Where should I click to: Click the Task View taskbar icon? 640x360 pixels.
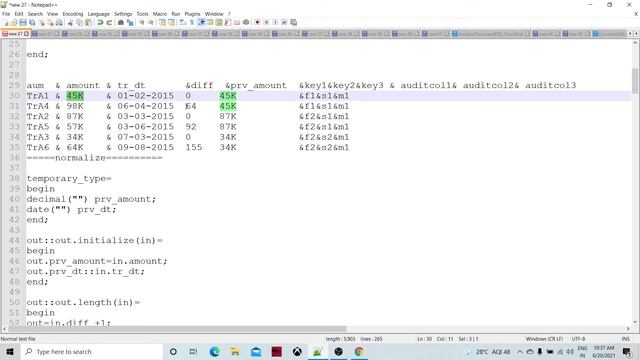[x=193, y=351]
